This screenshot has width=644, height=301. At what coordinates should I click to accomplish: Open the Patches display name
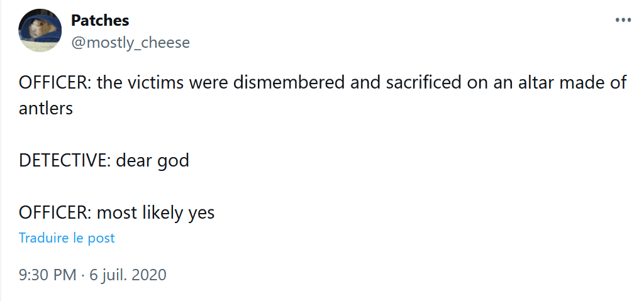pyautogui.click(x=100, y=20)
